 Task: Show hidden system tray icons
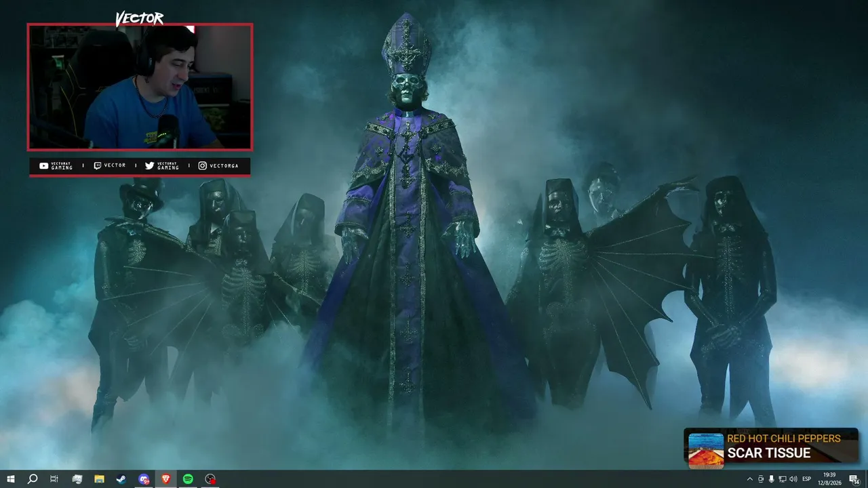[x=749, y=479]
